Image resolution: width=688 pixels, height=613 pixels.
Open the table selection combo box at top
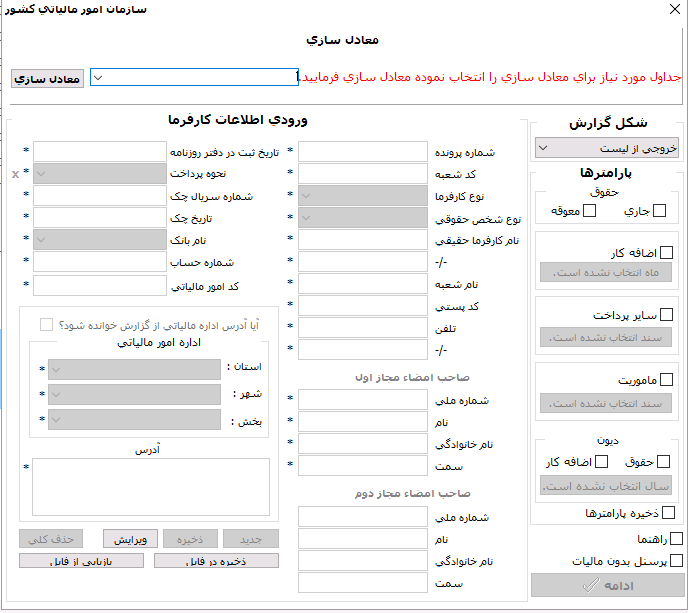pos(194,77)
